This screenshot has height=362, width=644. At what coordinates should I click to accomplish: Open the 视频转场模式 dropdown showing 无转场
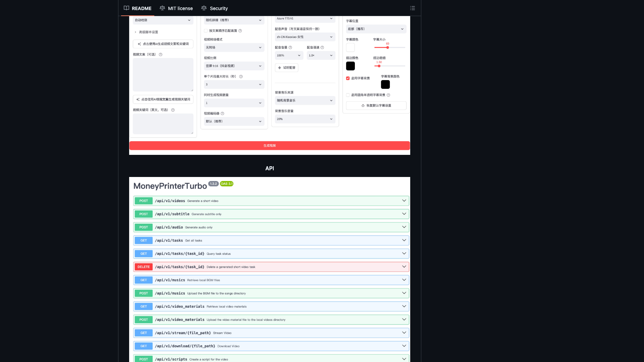pyautogui.click(x=234, y=48)
